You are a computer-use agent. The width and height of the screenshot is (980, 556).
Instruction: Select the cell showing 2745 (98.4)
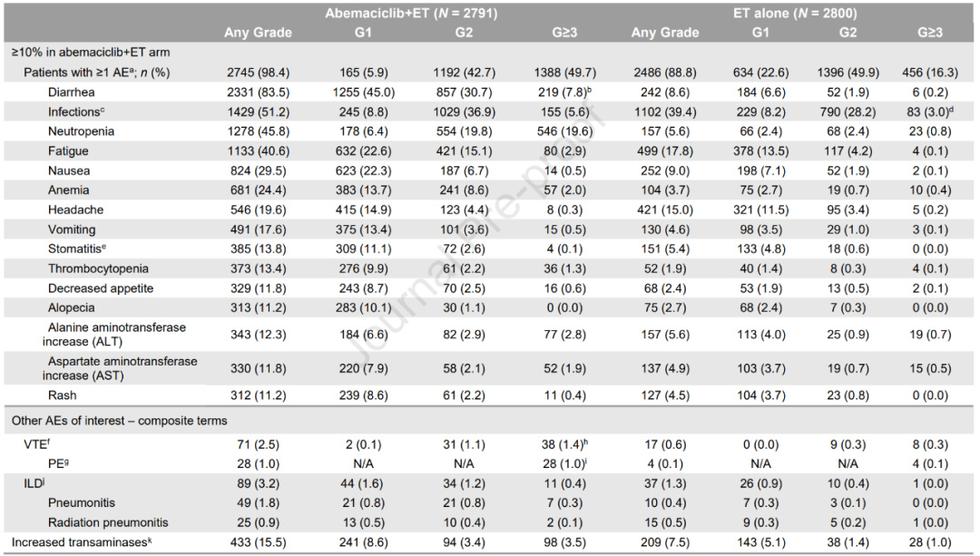point(259,72)
